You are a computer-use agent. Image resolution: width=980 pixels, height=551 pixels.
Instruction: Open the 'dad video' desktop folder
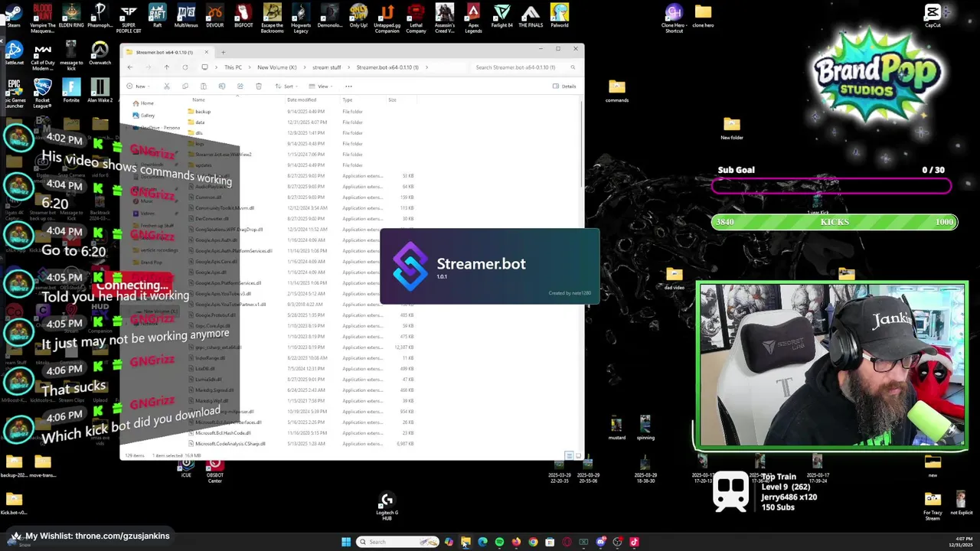click(675, 279)
